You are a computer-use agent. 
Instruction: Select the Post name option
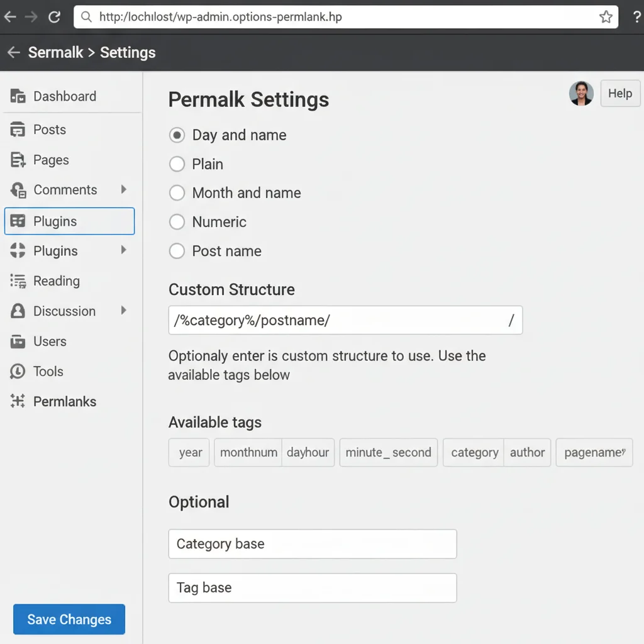[177, 251]
